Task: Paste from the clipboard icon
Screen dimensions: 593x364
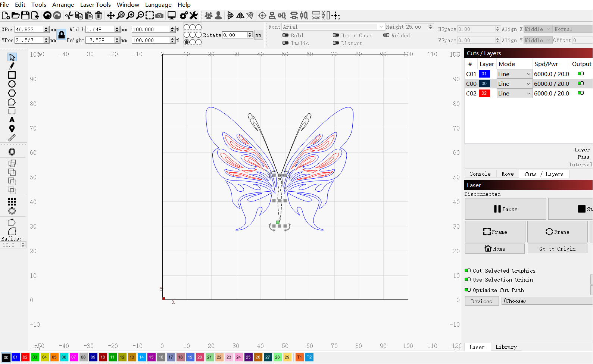Action: [88, 16]
